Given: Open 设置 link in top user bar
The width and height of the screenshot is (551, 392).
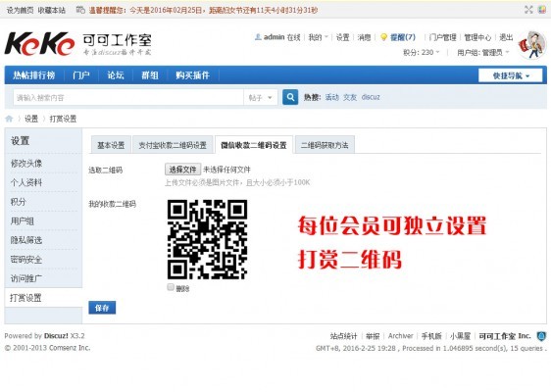Looking at the screenshot, I should tap(342, 37).
